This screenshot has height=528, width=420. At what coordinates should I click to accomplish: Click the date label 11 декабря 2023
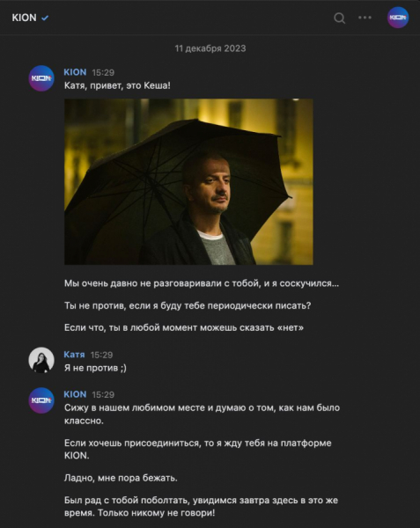(210, 48)
